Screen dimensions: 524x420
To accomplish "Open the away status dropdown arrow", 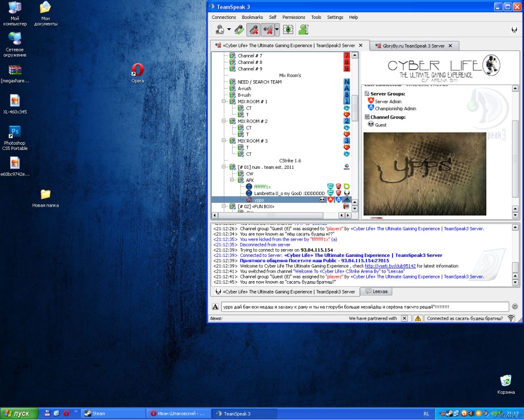I will [229, 30].
